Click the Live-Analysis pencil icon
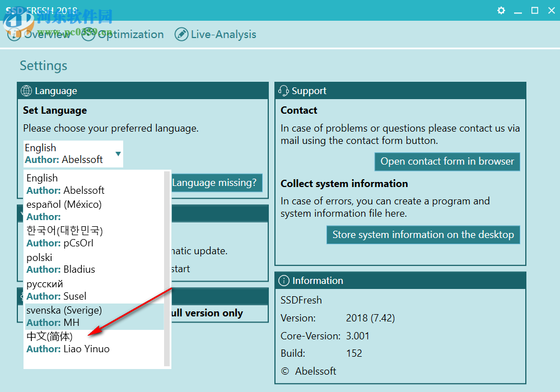Viewport: 560px width, 392px height. 181,34
